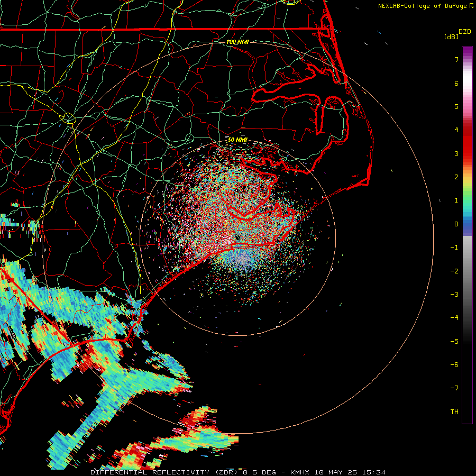The image size is (476, 476).
Task: Click the NEXLAB-College of DuPage credit text
Action: [x=422, y=6]
